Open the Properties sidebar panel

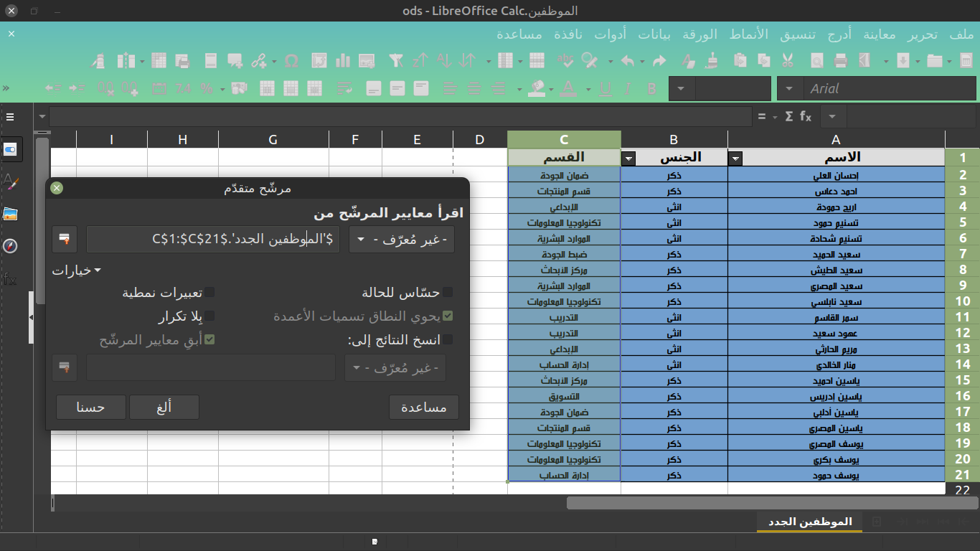(11, 149)
